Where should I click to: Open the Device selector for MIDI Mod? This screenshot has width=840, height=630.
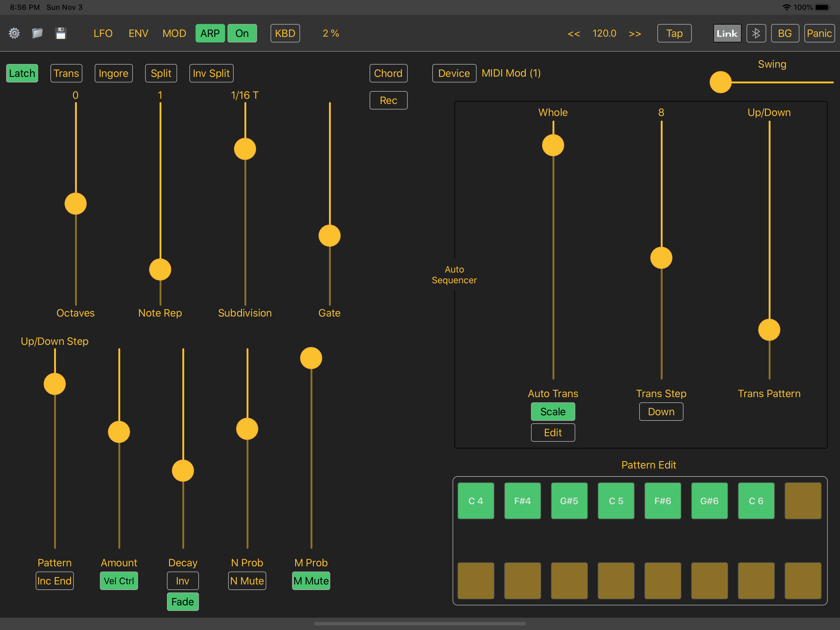click(x=454, y=73)
